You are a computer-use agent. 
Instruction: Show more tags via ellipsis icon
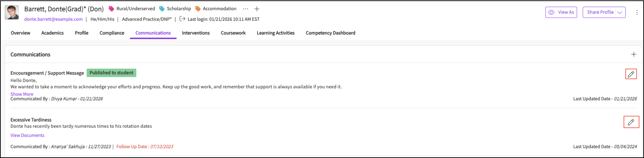pyautogui.click(x=246, y=9)
